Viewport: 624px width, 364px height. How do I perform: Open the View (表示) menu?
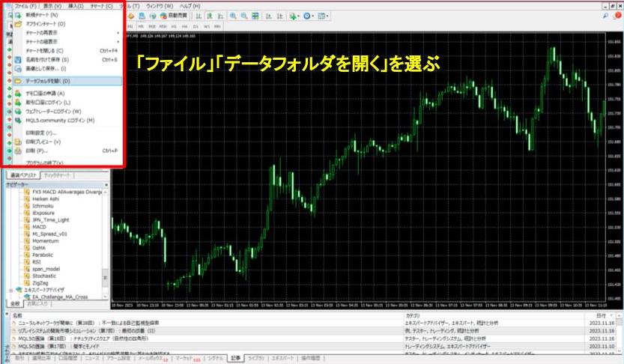click(52, 6)
